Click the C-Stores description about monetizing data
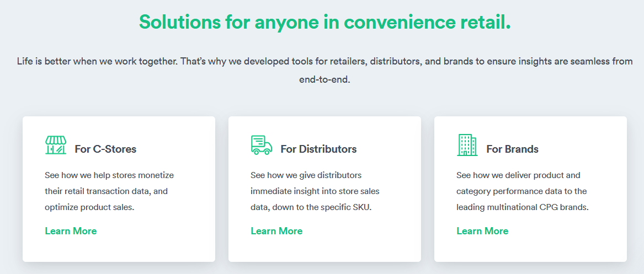644x274 pixels. point(109,175)
